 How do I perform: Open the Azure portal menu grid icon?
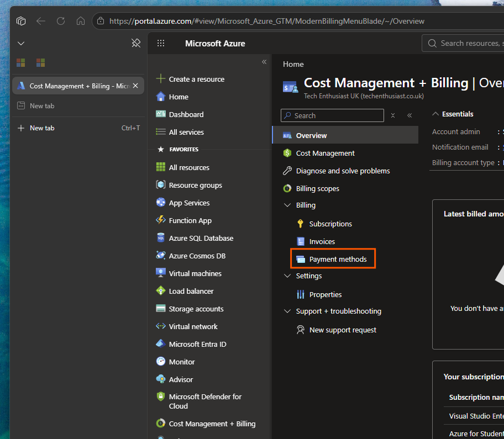coord(161,44)
